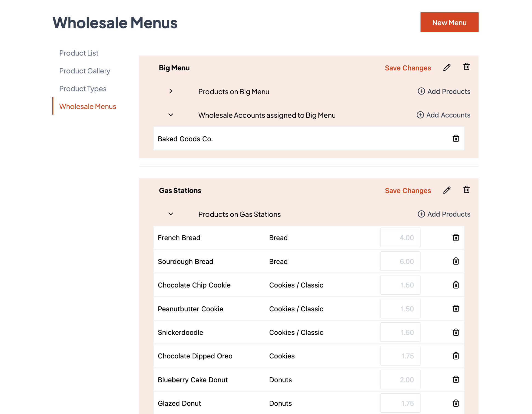Delete Chocolate Dipped Oreo from the menu
Image resolution: width=532 pixels, height=414 pixels.
click(x=456, y=356)
